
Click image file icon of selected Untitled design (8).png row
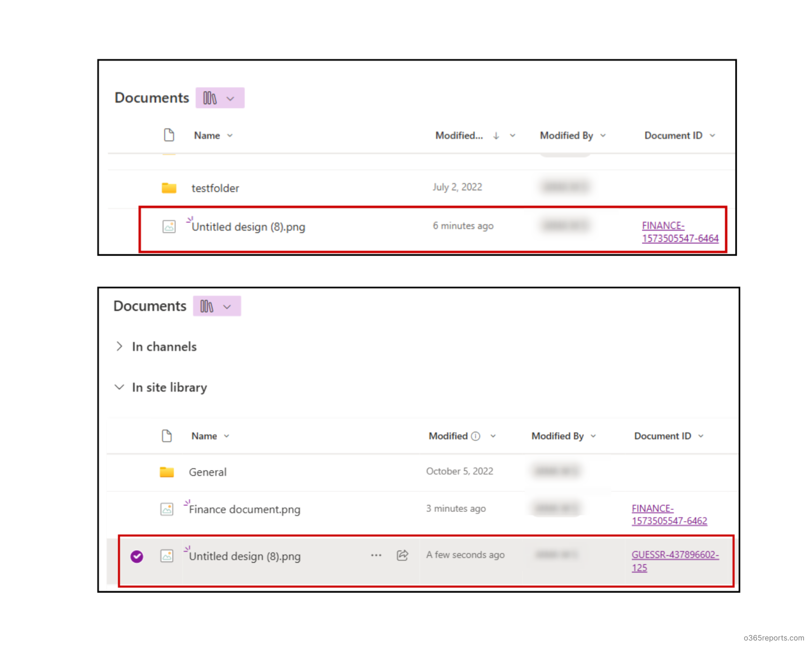[167, 556]
